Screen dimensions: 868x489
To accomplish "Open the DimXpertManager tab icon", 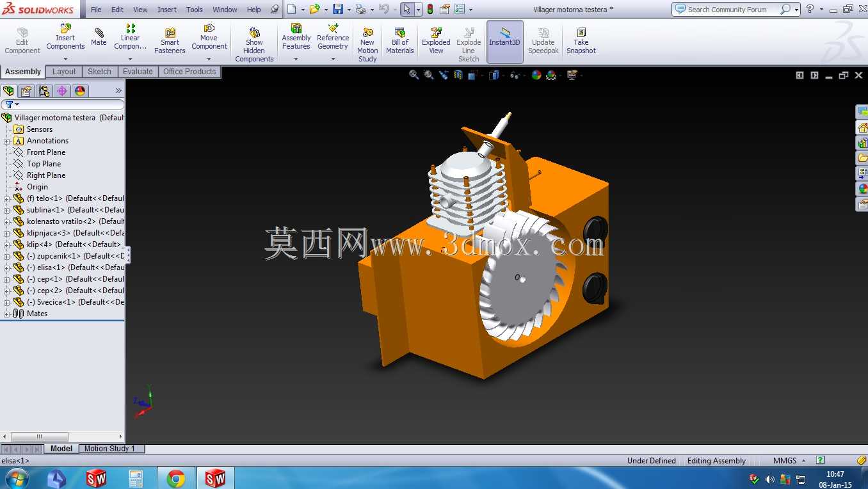I will pyautogui.click(x=62, y=91).
